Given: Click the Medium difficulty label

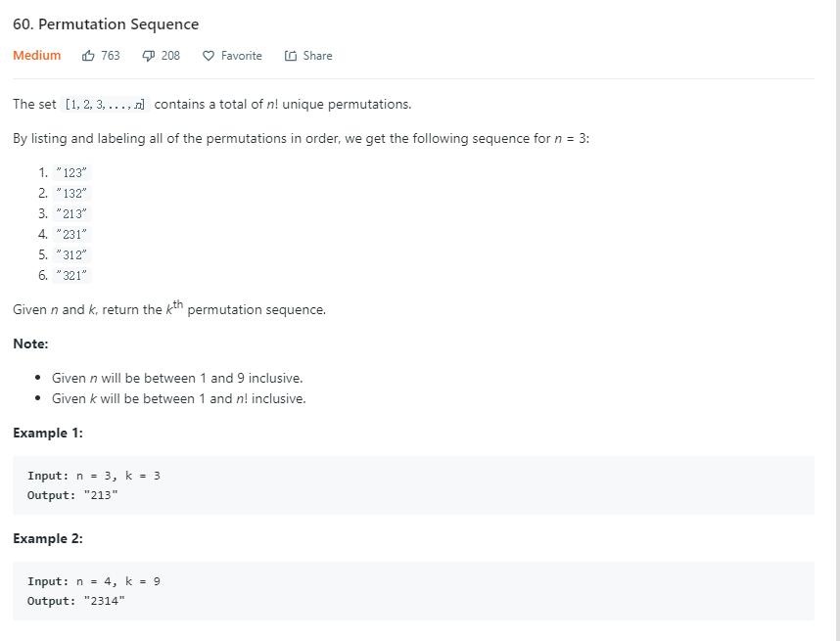Looking at the screenshot, I should tap(37, 56).
